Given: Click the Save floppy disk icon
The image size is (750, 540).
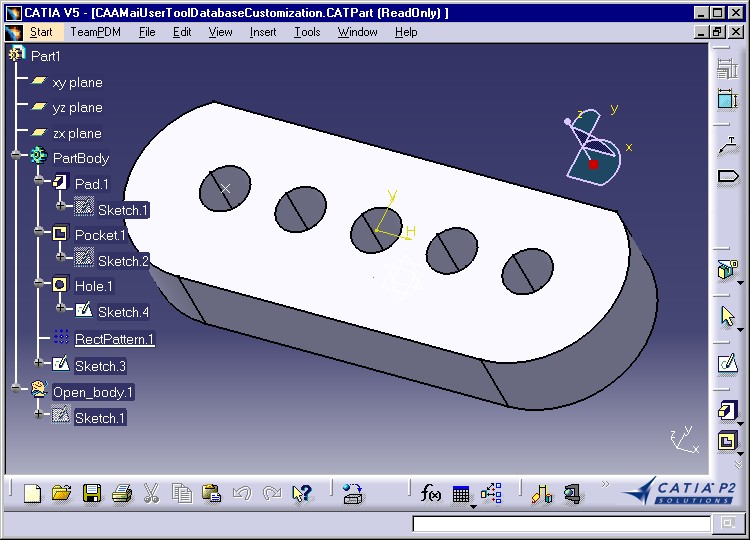Looking at the screenshot, I should click(91, 493).
